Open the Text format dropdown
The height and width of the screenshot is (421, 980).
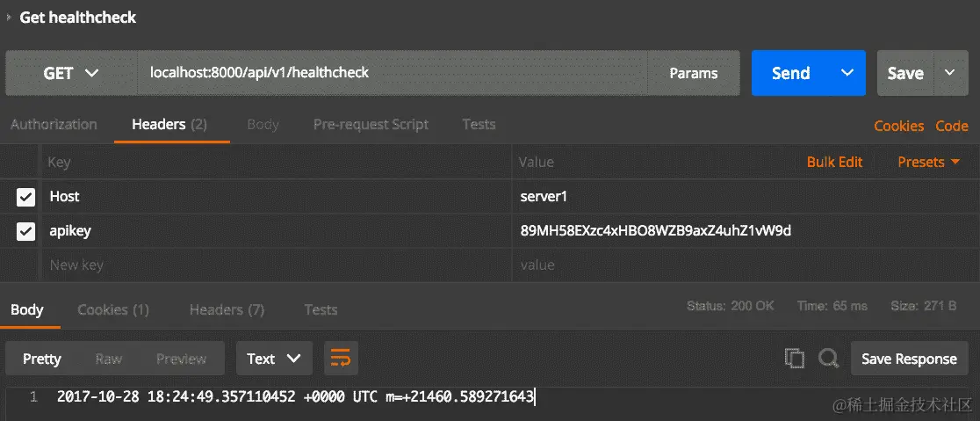tap(274, 359)
